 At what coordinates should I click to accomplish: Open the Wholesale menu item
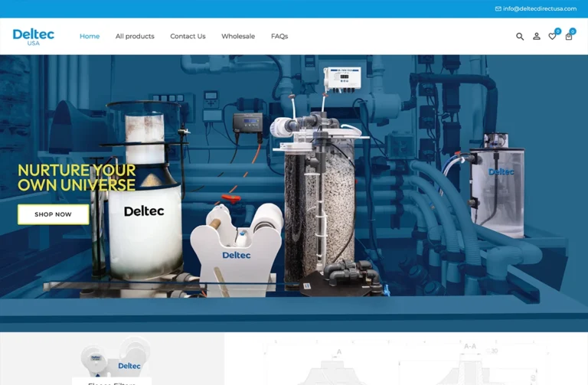tap(238, 37)
